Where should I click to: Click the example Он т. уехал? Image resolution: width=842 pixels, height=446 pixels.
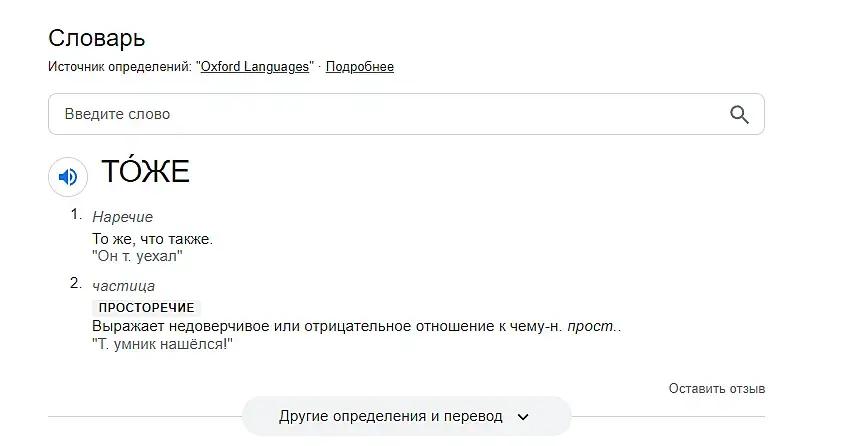pyautogui.click(x=138, y=256)
